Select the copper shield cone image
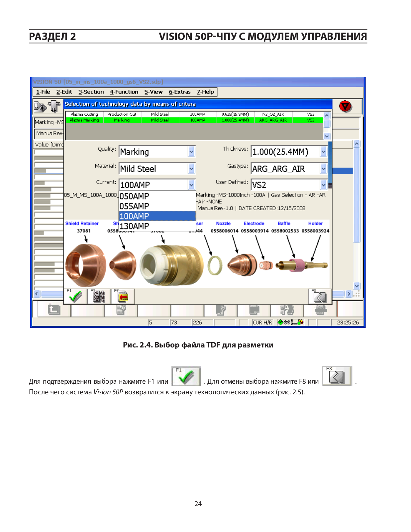This screenshot has height=532, width=411. coord(123,265)
